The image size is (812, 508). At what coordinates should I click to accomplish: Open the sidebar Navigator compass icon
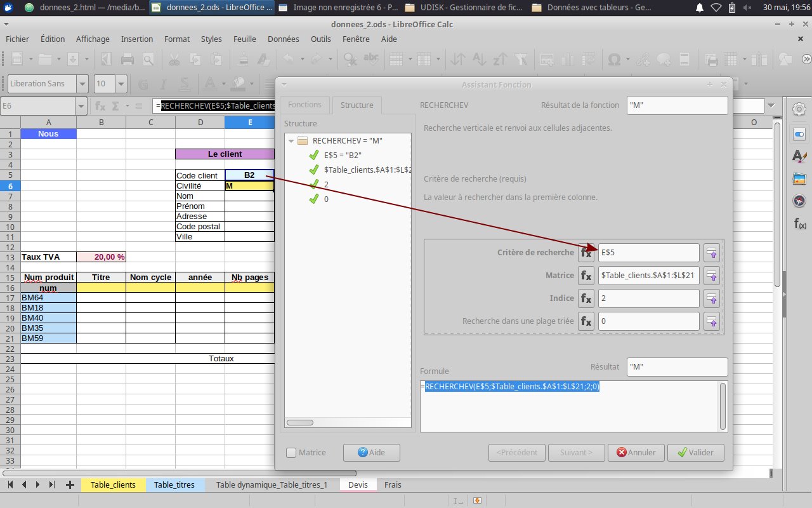pos(799,201)
